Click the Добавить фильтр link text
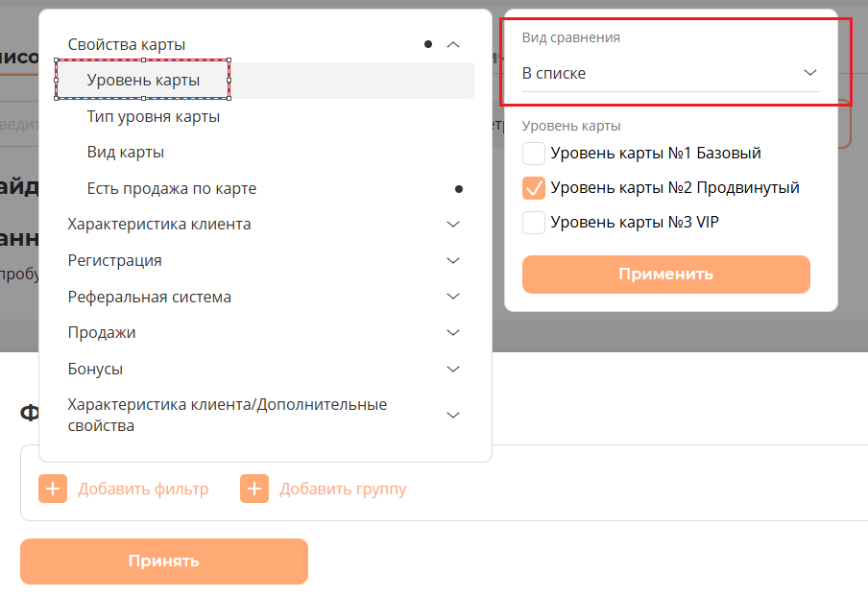868x598 pixels. pos(143,489)
